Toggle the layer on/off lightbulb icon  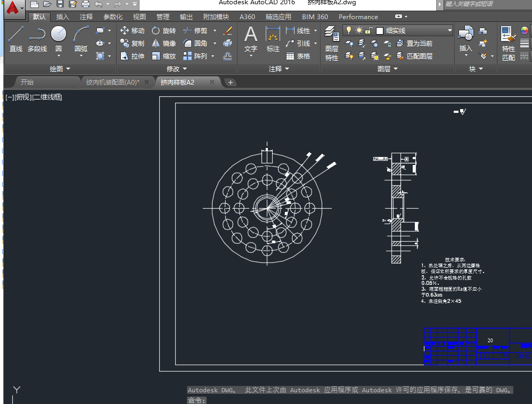click(x=349, y=31)
